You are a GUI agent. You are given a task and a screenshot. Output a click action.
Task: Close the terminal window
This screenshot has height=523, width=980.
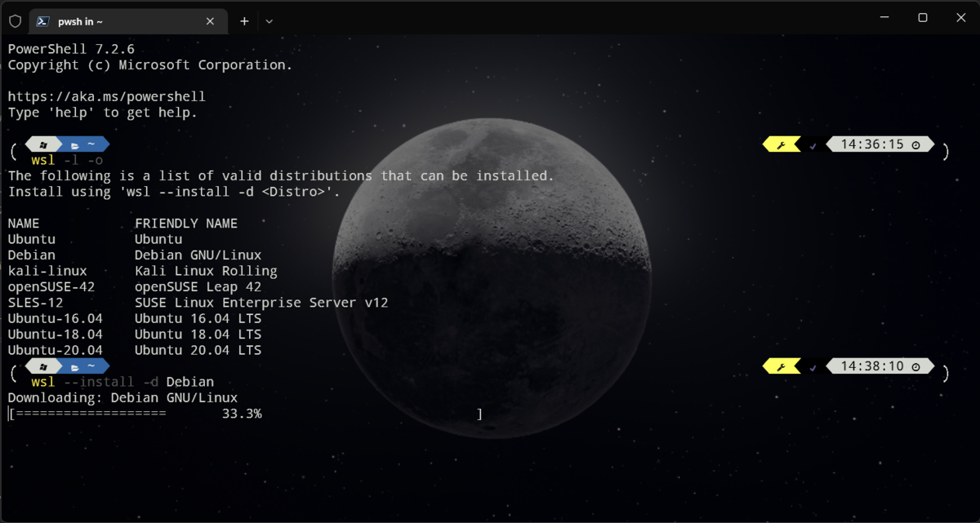coord(960,17)
